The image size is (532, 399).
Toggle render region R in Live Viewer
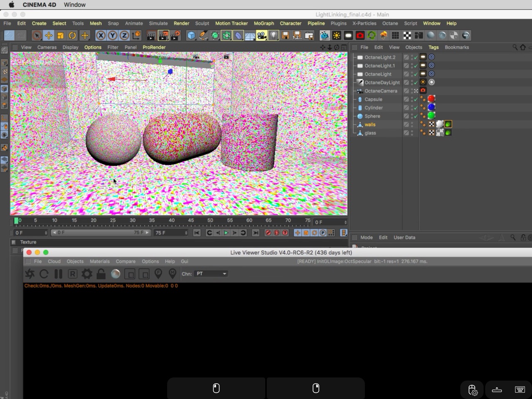coord(72,274)
